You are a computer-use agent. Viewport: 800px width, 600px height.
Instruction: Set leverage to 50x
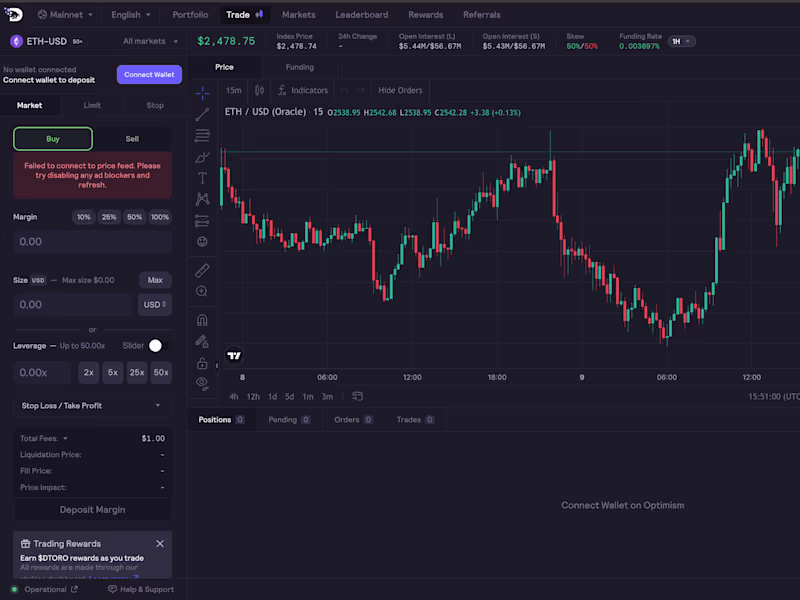[x=161, y=372]
